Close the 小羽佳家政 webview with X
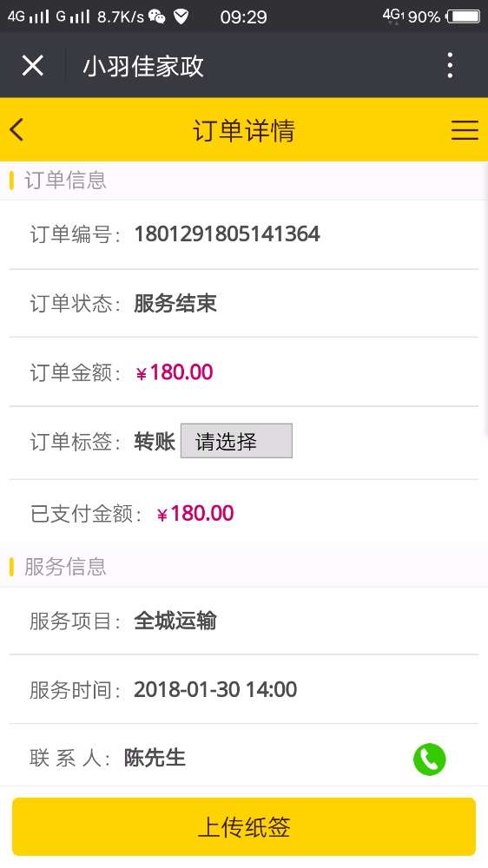The height and width of the screenshot is (868, 488). point(33,66)
